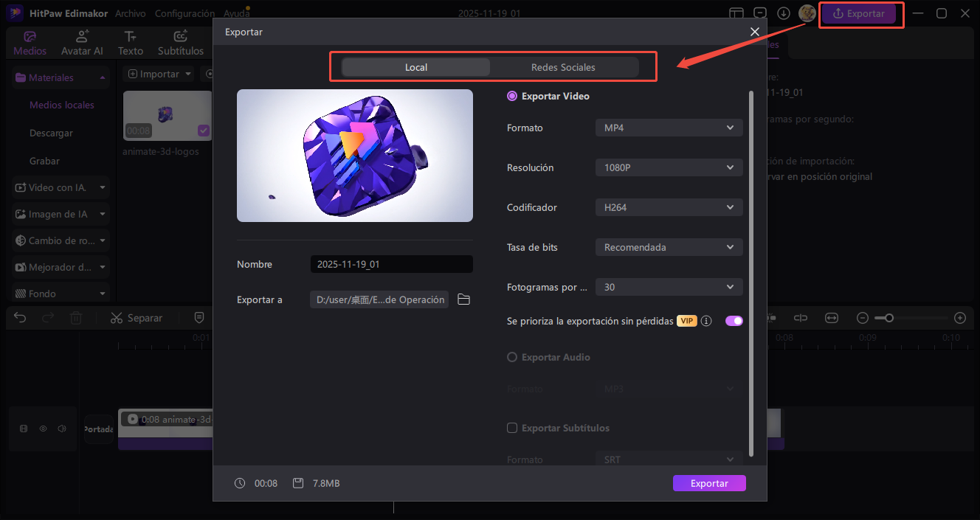The image size is (980, 520).
Task: Expand the Codificador H264 dropdown
Action: point(669,207)
